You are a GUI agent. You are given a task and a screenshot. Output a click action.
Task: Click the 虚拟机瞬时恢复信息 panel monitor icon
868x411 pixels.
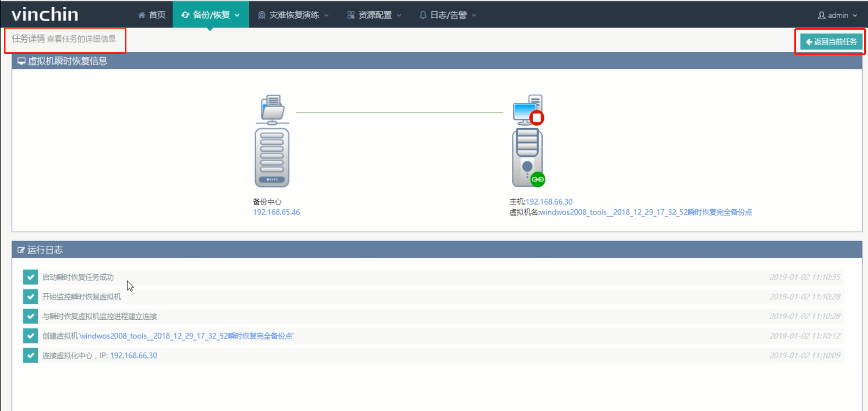click(21, 61)
